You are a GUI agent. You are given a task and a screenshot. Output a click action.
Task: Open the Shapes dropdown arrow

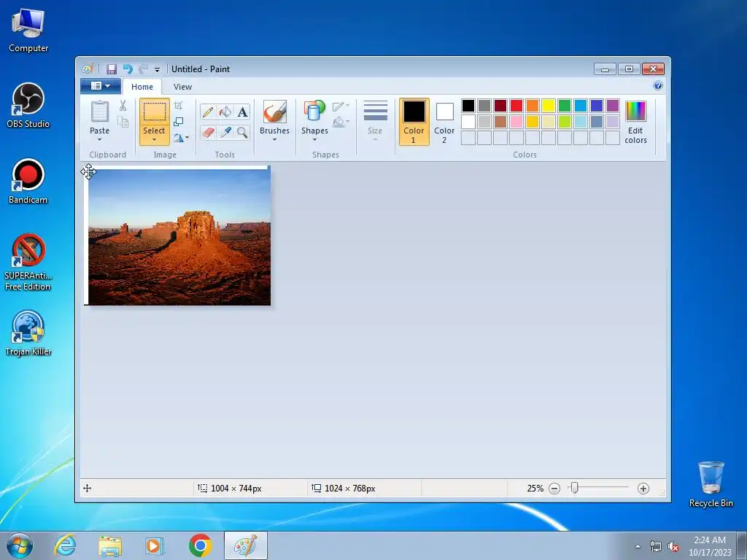coord(314,139)
